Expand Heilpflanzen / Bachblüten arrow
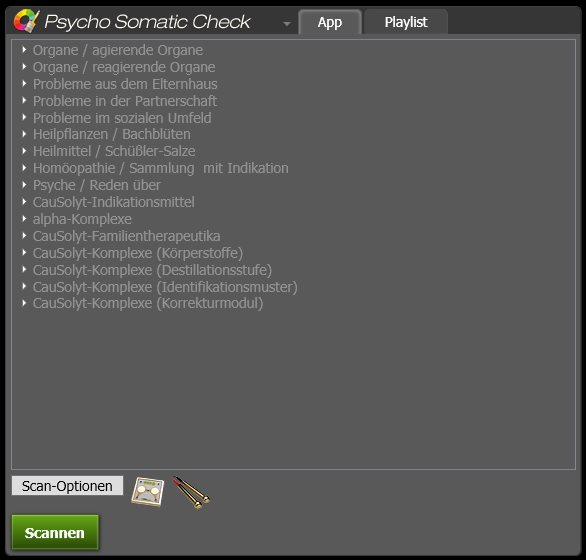586x560 pixels. [24, 134]
